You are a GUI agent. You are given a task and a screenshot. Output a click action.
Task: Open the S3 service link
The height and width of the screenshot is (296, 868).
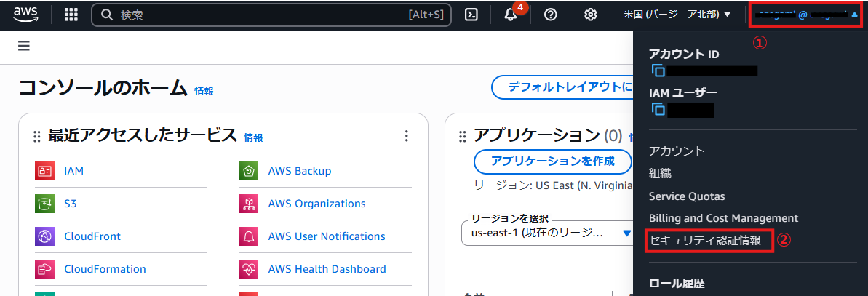click(71, 204)
